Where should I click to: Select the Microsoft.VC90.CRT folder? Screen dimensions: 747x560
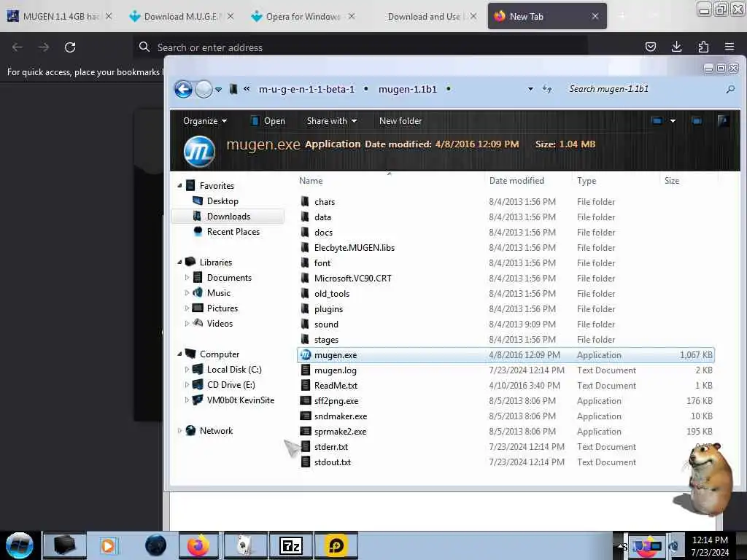(x=352, y=278)
